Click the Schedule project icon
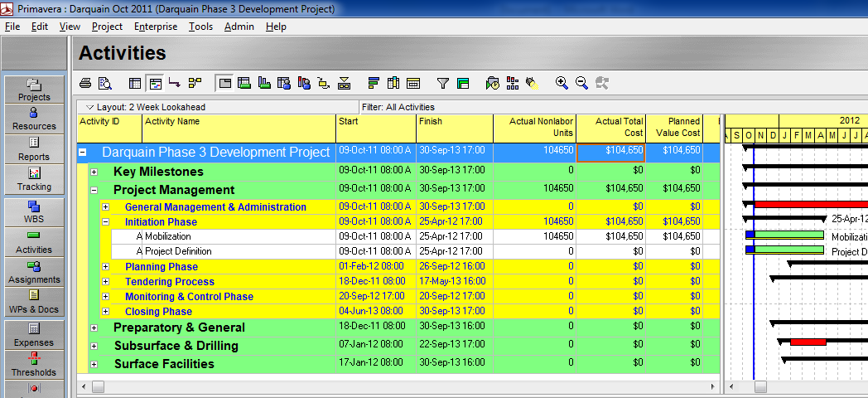Screen dimensions: 868x398 (x=493, y=83)
